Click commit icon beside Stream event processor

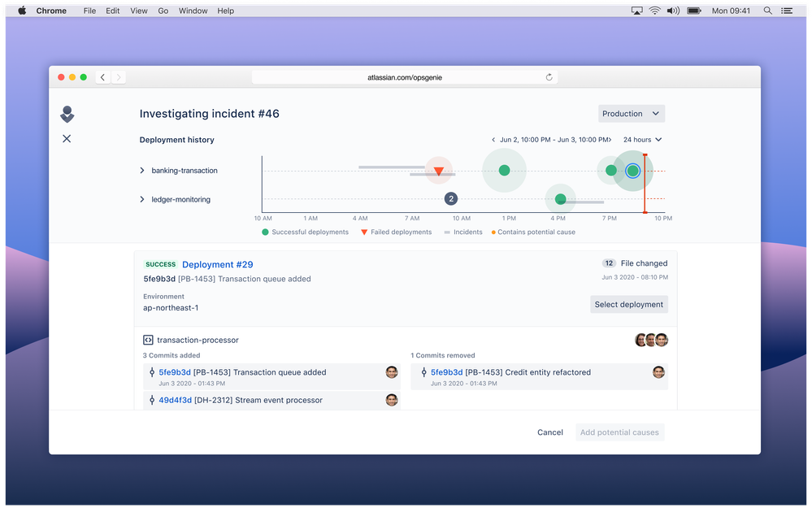[152, 400]
